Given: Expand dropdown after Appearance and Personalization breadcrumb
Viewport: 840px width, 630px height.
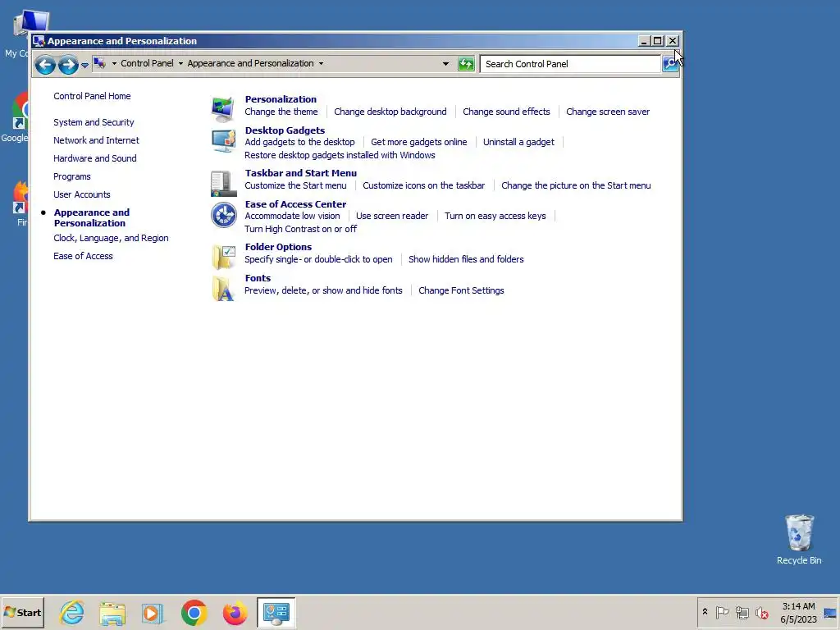Looking at the screenshot, I should 321,63.
